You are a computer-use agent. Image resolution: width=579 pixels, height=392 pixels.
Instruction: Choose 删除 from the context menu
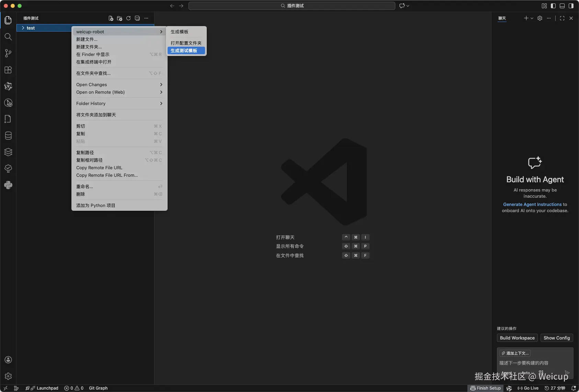pyautogui.click(x=119, y=194)
